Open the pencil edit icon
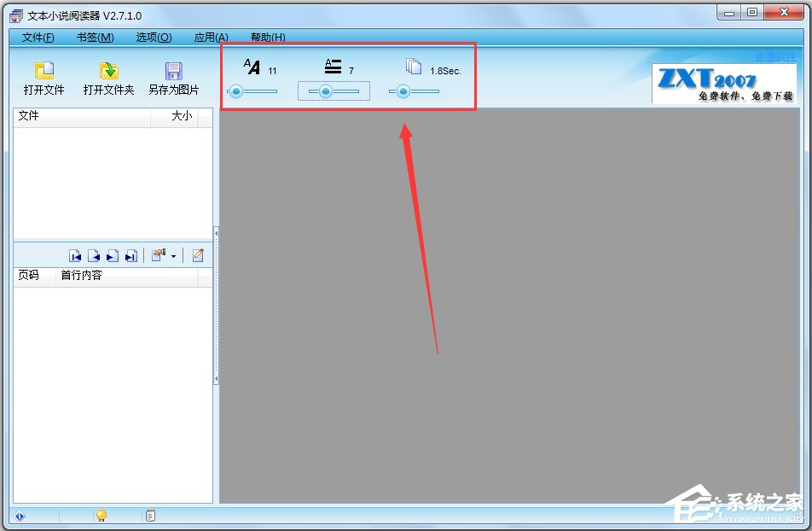 [x=198, y=254]
